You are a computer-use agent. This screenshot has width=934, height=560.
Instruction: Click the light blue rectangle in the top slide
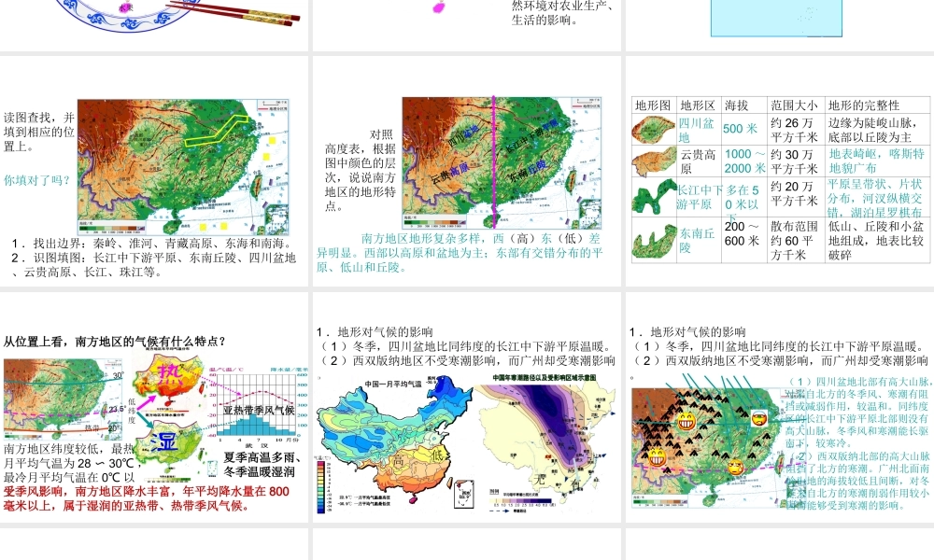(776, 18)
